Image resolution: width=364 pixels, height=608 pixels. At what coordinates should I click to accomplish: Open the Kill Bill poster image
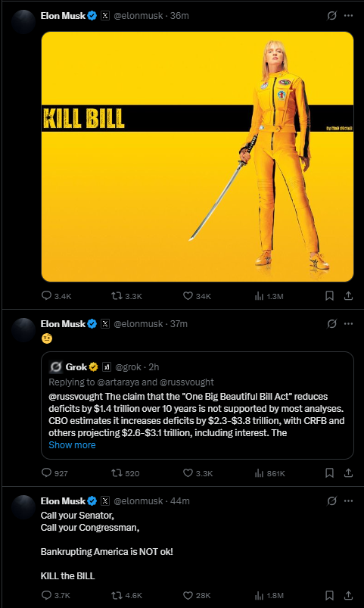(x=198, y=156)
